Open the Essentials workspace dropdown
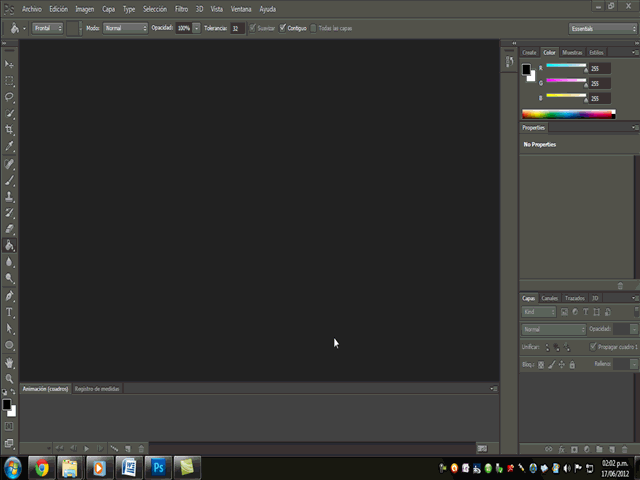This screenshot has width=640, height=480. 602,29
